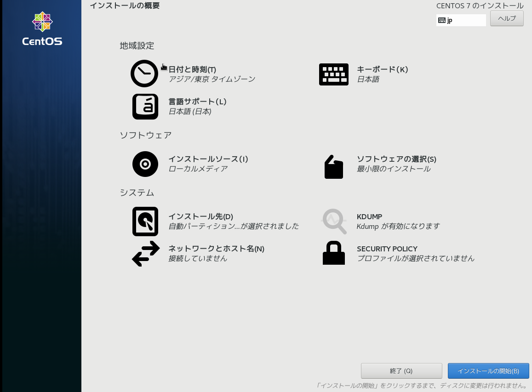Click the インストールの概要 title
Viewport: 532px width, 392px height.
[x=125, y=6]
